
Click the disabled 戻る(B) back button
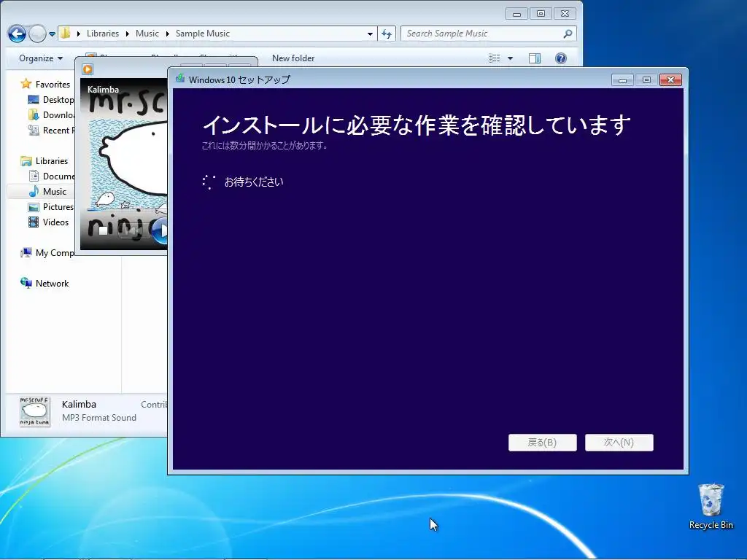(x=543, y=443)
